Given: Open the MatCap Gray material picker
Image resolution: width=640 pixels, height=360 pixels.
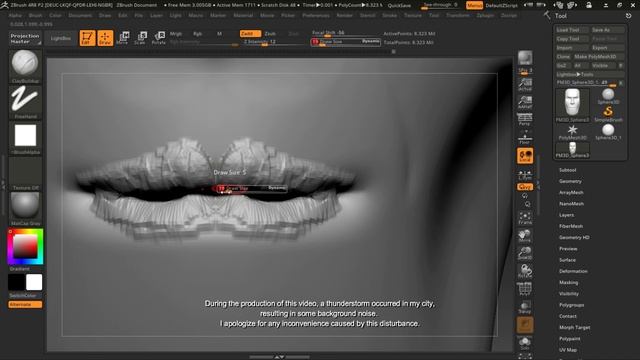Looking at the screenshot, I should [x=25, y=209].
